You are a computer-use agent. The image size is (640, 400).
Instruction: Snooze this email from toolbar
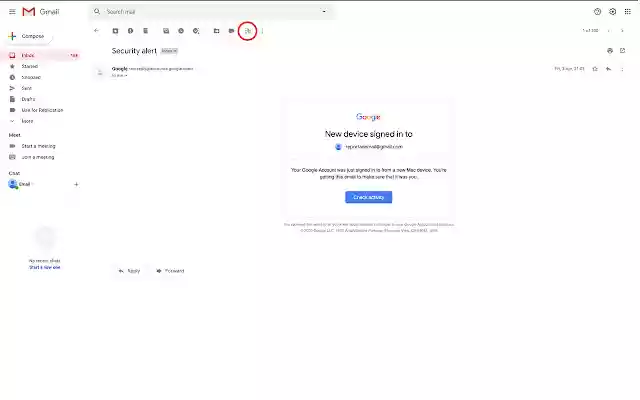[x=181, y=31]
